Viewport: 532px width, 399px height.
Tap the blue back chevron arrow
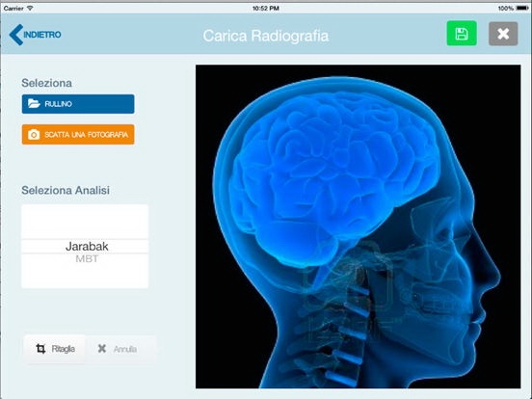(x=16, y=35)
